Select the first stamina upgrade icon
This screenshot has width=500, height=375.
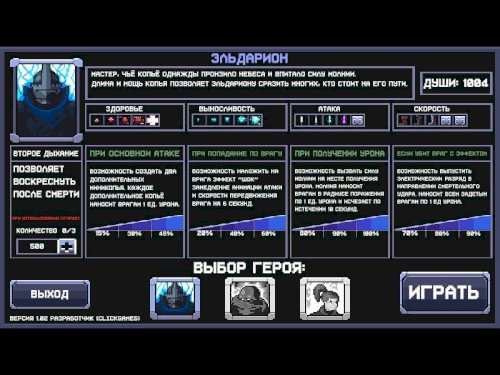(x=199, y=120)
